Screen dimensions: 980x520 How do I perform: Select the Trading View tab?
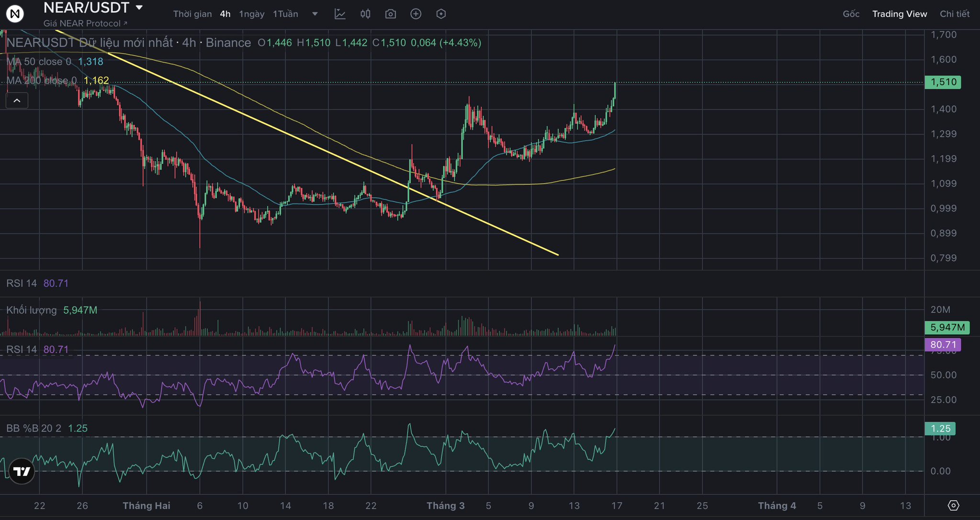pyautogui.click(x=899, y=14)
